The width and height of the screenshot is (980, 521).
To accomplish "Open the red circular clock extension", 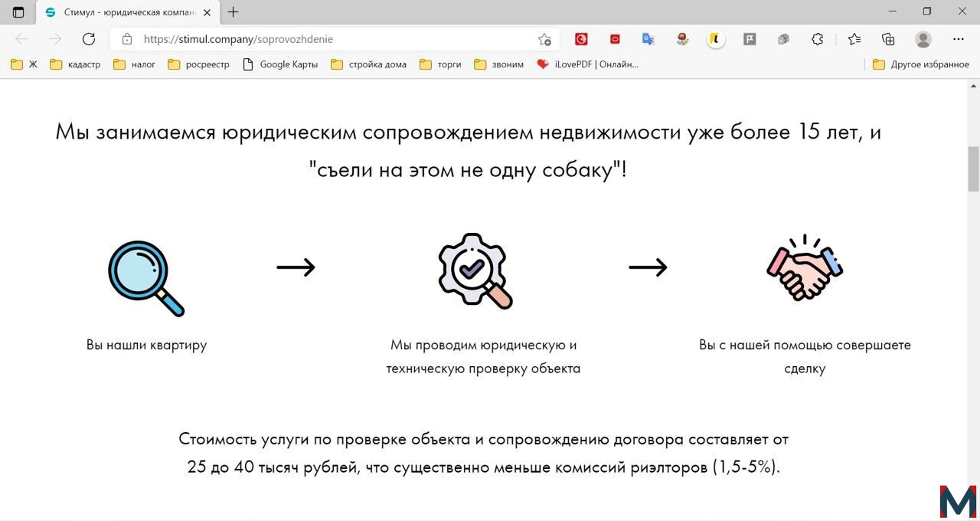I will pos(582,39).
